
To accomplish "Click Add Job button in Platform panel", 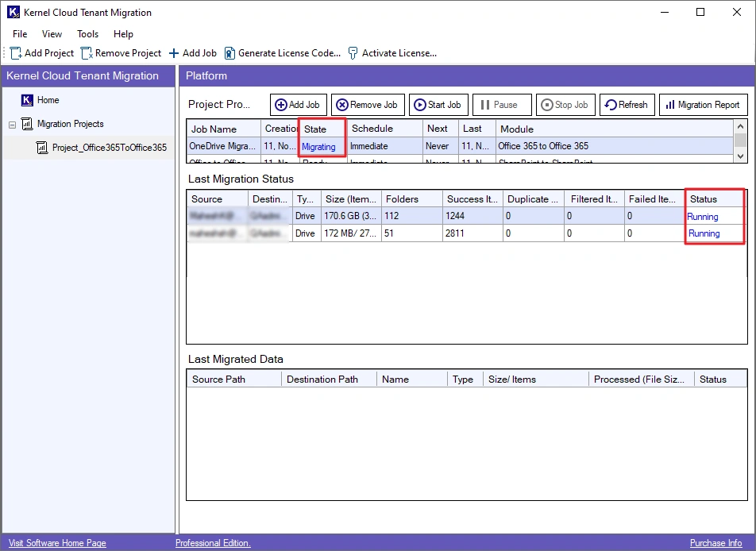I will [x=298, y=105].
